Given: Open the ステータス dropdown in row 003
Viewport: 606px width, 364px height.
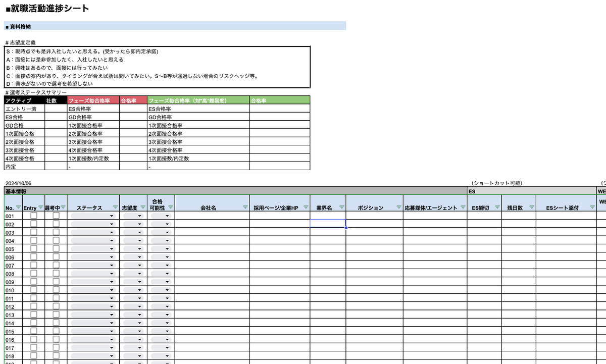Looking at the screenshot, I should click(93, 232).
